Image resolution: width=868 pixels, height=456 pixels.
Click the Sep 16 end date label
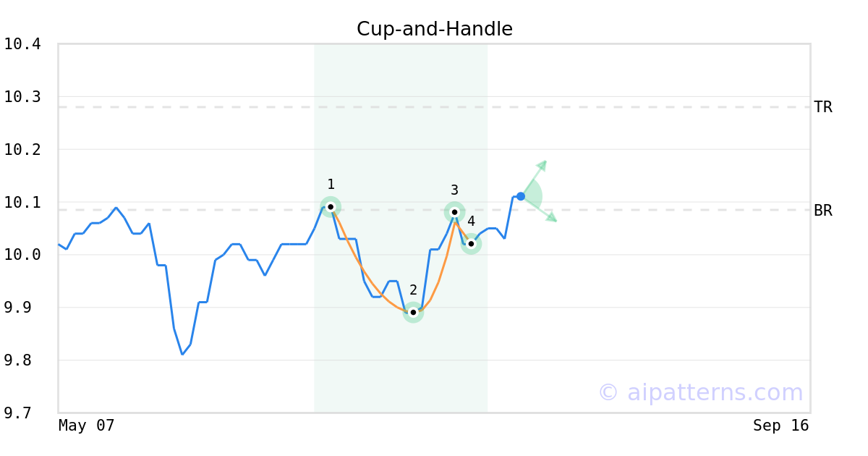point(780,426)
